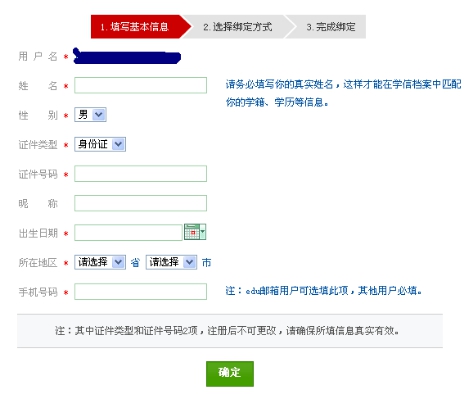Click the 姓名 real name input field
The width and height of the screenshot is (474, 394).
[140, 85]
